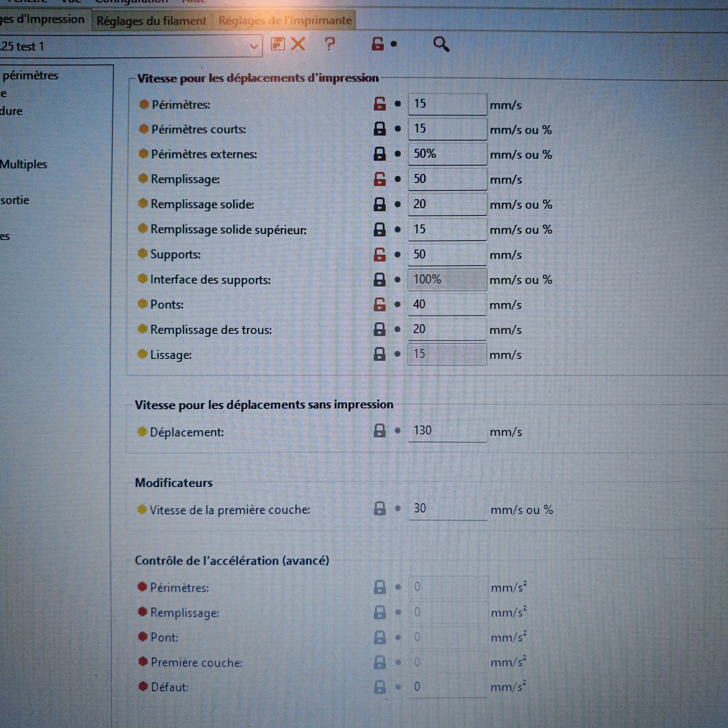Click the reset dot next to Supports speed
The width and height of the screenshot is (728, 728).
tap(397, 255)
